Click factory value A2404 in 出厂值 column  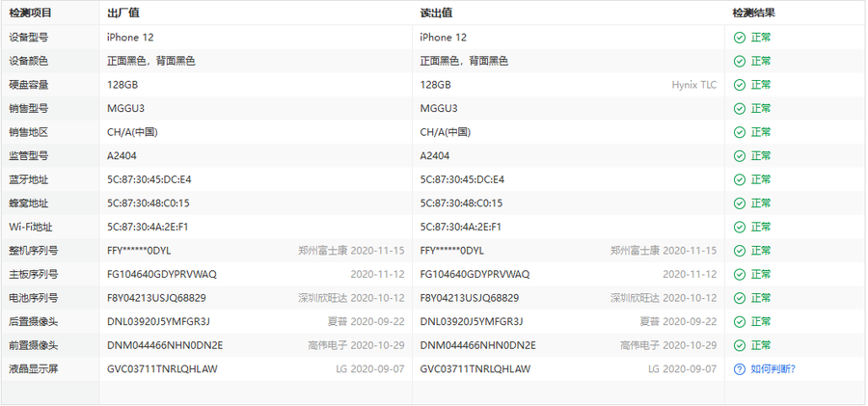coord(122,156)
